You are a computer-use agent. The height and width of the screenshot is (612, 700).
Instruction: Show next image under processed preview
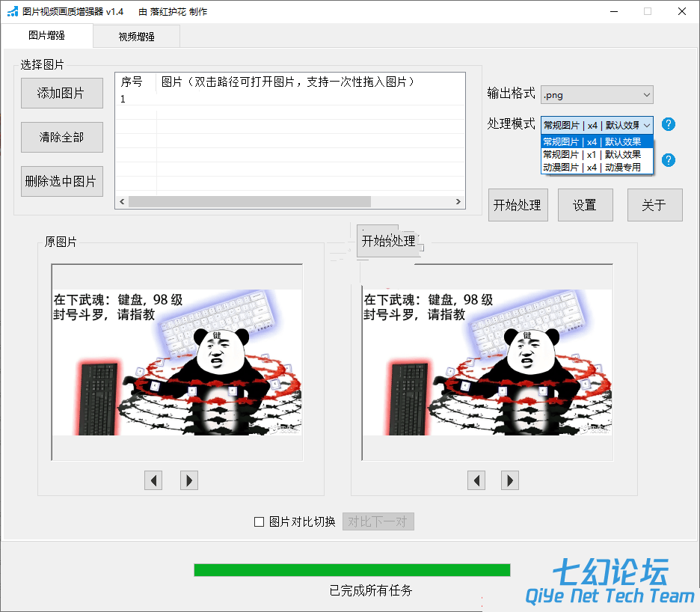(510, 480)
